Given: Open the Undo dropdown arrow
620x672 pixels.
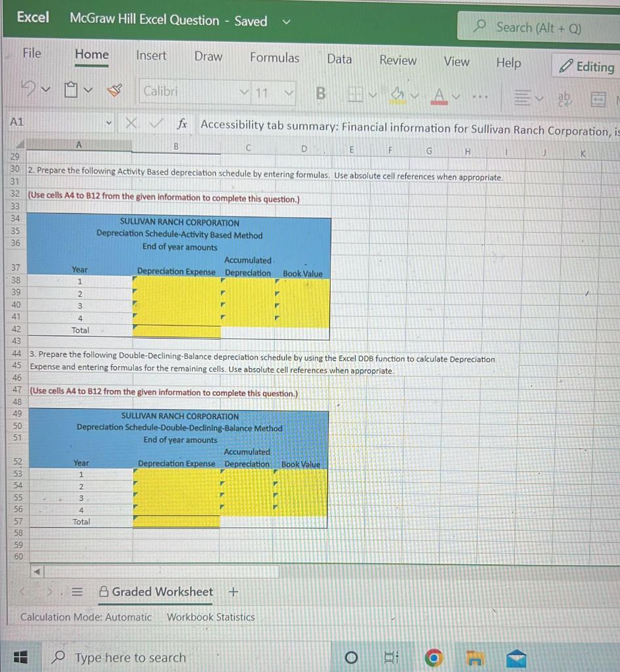Looking at the screenshot, I should click(46, 89).
